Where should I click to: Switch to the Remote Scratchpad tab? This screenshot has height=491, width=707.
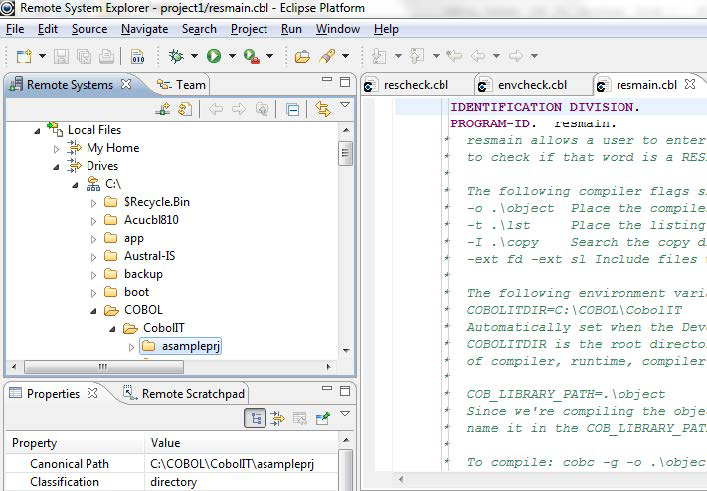coord(192,394)
